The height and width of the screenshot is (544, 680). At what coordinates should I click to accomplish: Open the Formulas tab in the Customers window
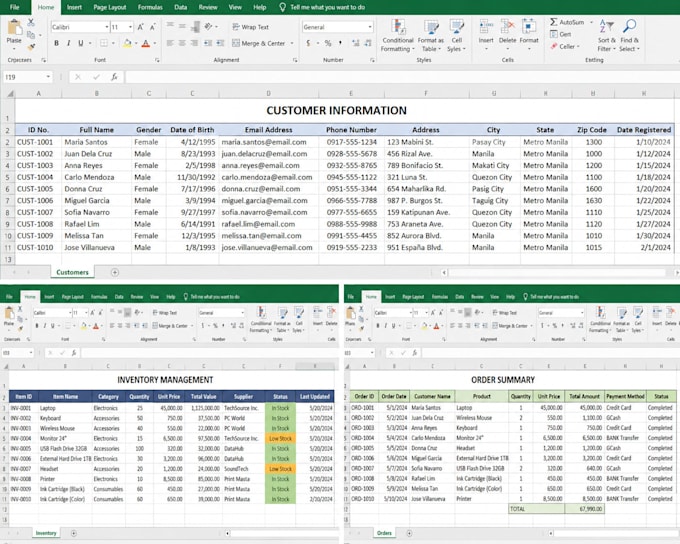pyautogui.click(x=150, y=7)
